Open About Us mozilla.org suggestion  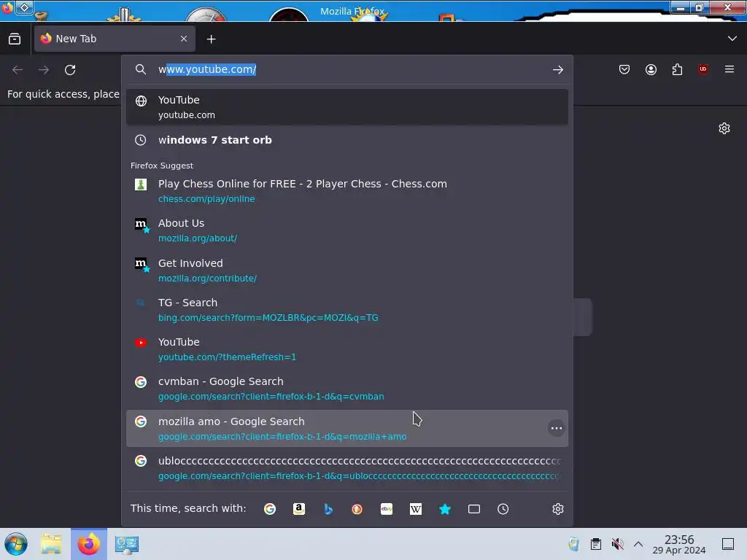click(x=347, y=230)
